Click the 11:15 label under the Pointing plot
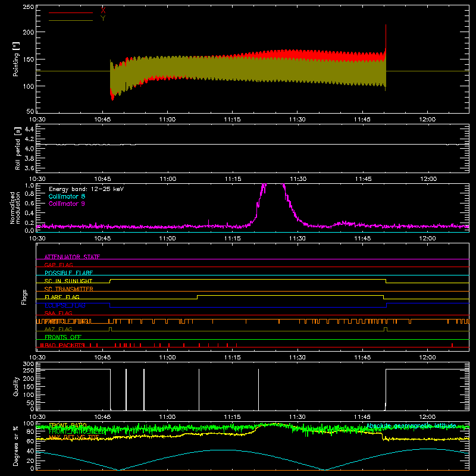Viewport: 476px width, 476px height. tap(232, 120)
